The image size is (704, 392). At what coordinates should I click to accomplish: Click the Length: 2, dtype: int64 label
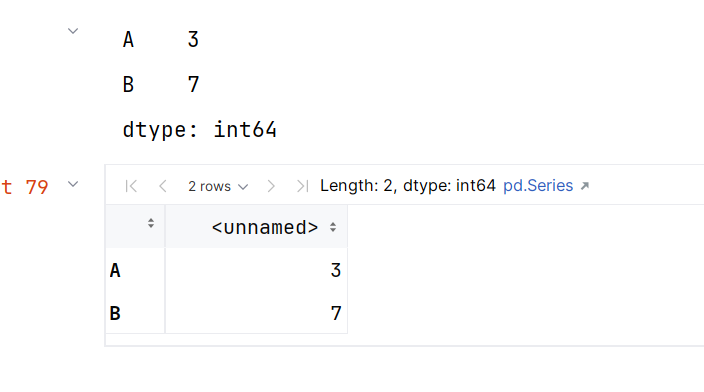408,185
